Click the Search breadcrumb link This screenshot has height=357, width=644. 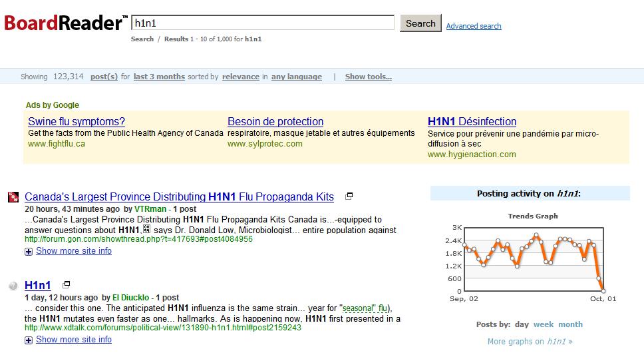click(142, 39)
